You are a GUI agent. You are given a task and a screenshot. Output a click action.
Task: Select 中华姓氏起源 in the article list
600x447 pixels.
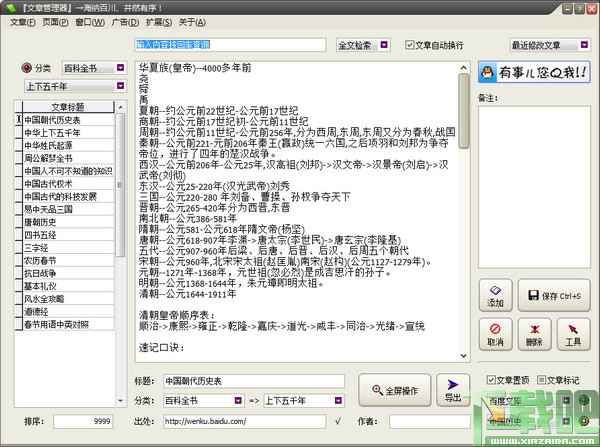64,145
